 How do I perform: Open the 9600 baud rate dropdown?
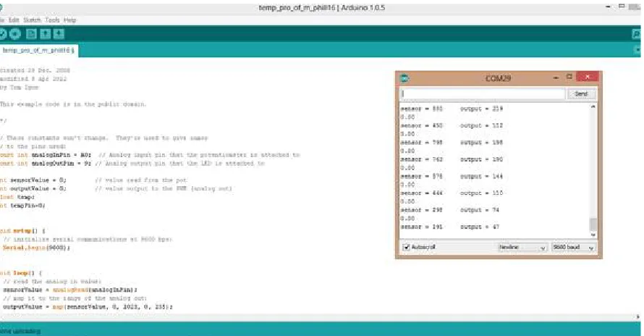(x=573, y=247)
